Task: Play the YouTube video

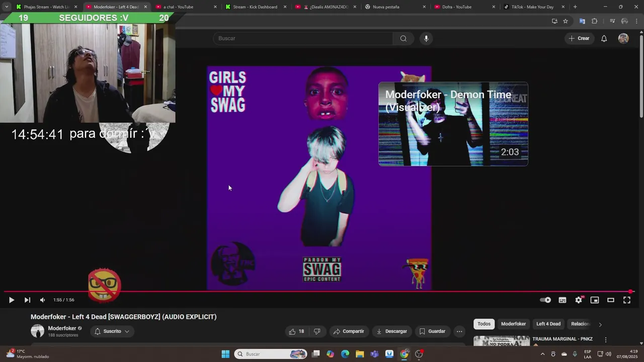Action: coord(11,300)
